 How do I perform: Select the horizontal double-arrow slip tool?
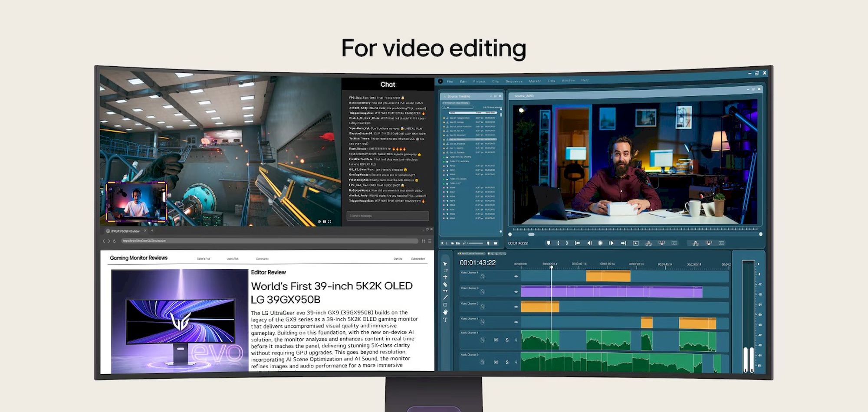tap(445, 291)
